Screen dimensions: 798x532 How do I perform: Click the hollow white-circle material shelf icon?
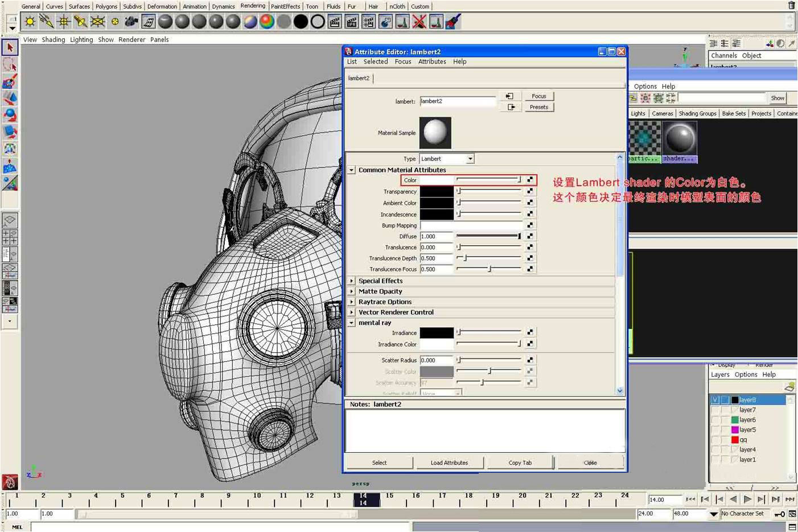(318, 22)
